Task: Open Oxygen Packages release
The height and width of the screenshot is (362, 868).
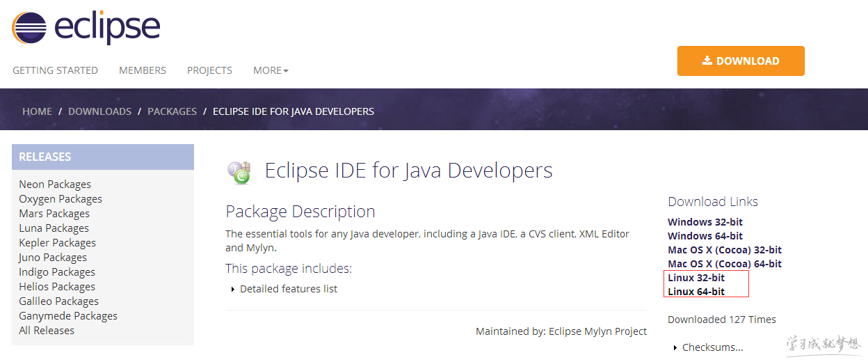Action: (x=61, y=199)
